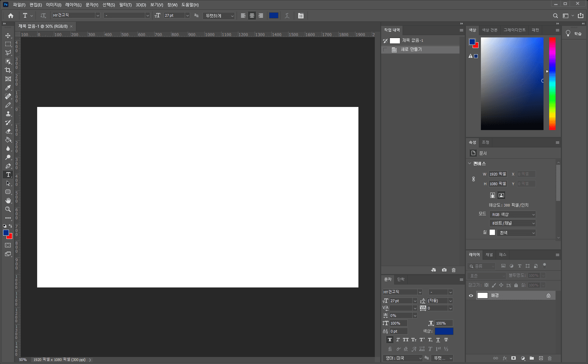The image size is (588, 364).
Task: Select the Zoom tool
Action: (x=8, y=209)
